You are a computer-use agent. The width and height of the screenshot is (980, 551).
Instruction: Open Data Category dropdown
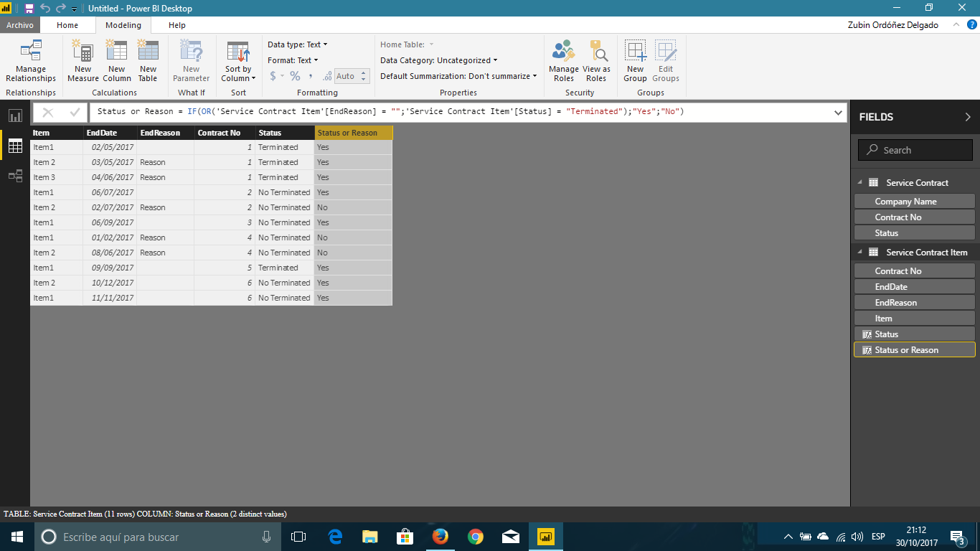pyautogui.click(x=438, y=60)
